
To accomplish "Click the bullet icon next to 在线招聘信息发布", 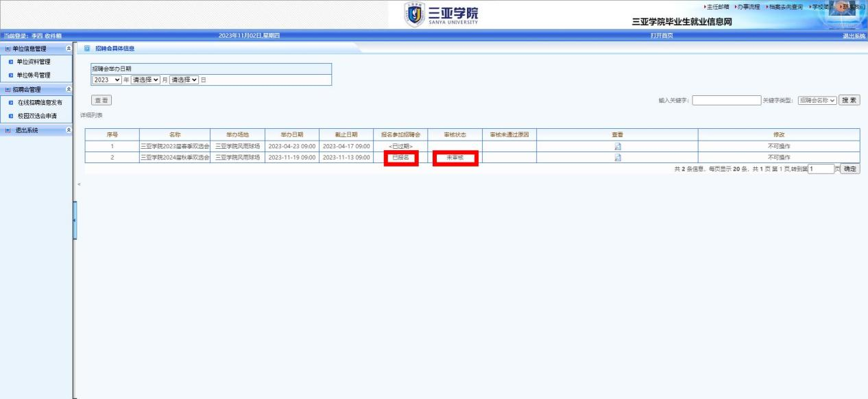I will pos(10,102).
